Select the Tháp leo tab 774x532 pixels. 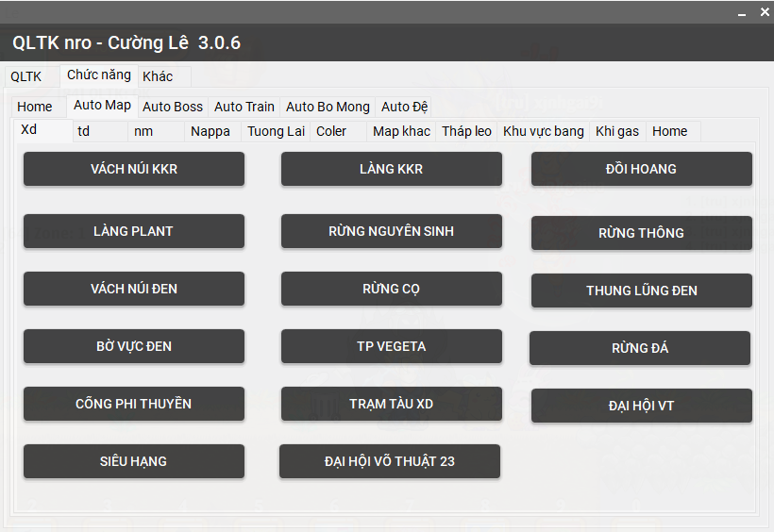pyautogui.click(x=466, y=131)
